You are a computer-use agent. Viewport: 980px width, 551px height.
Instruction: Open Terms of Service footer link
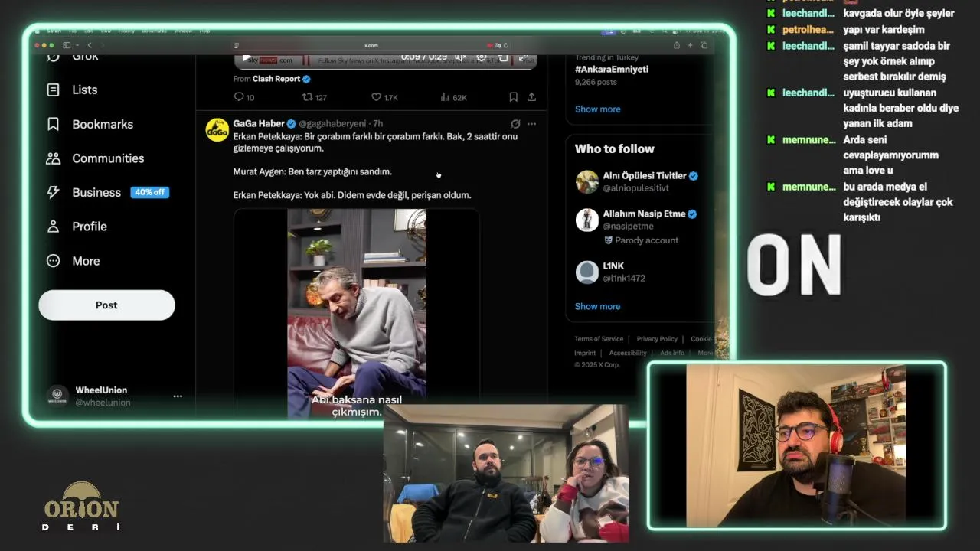click(599, 339)
